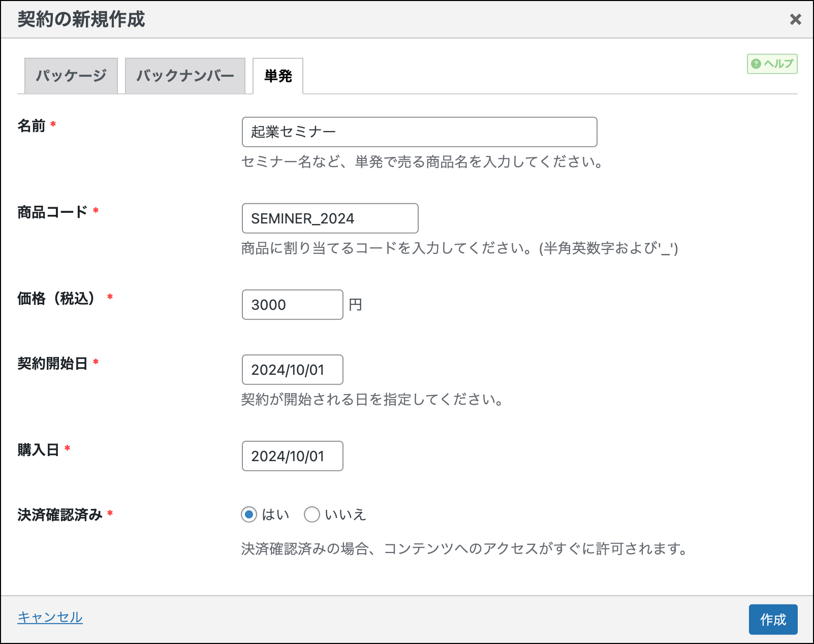Click the 価格 input showing 3000

point(292,305)
